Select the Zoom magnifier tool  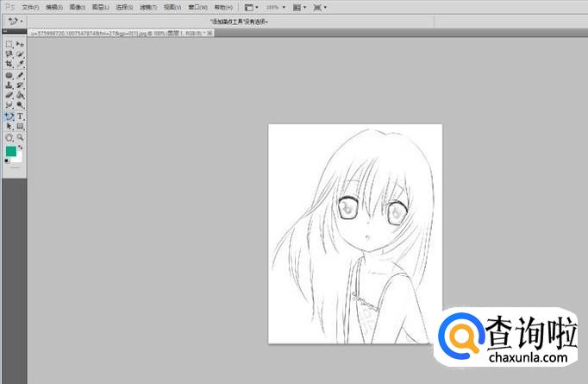pos(20,136)
